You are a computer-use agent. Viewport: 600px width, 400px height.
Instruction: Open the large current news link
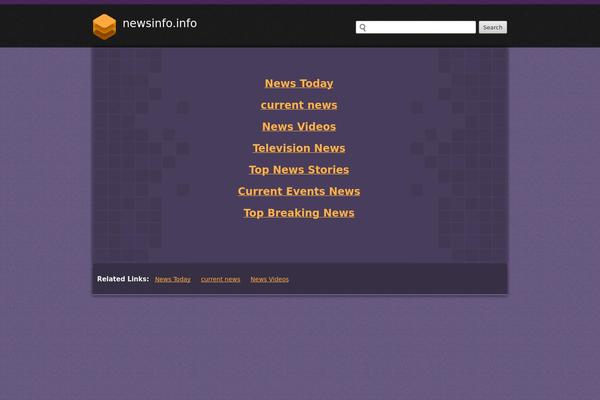click(x=299, y=105)
